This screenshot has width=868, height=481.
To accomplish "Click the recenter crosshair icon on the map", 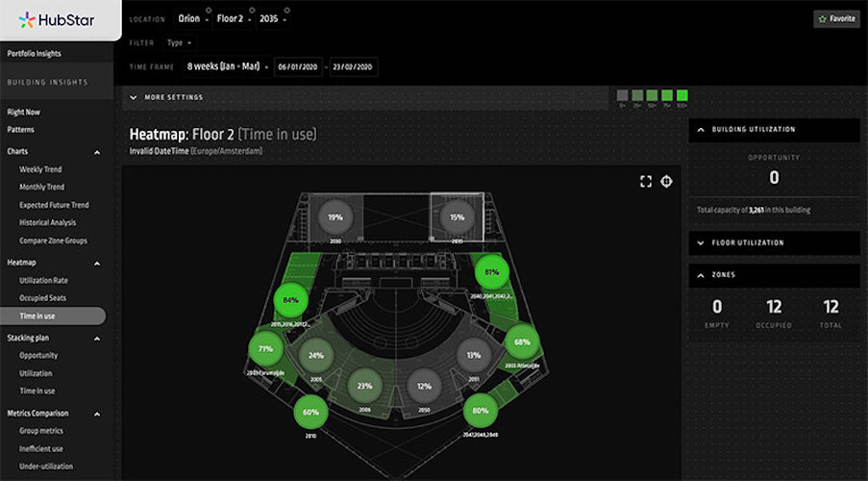I will tap(666, 182).
